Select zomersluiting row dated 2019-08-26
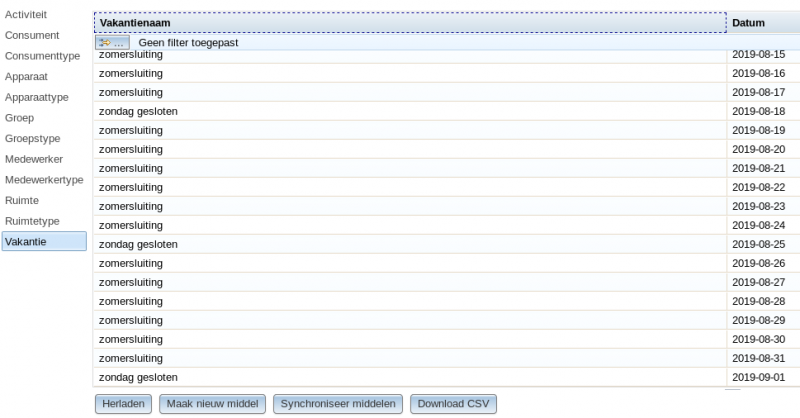 click(446, 263)
